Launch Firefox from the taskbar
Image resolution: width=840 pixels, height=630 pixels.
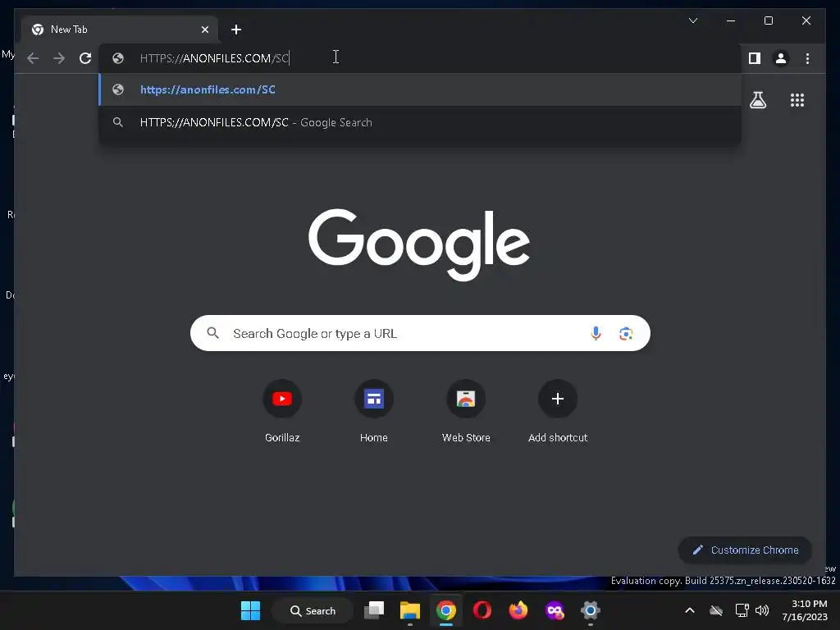pyautogui.click(x=518, y=610)
